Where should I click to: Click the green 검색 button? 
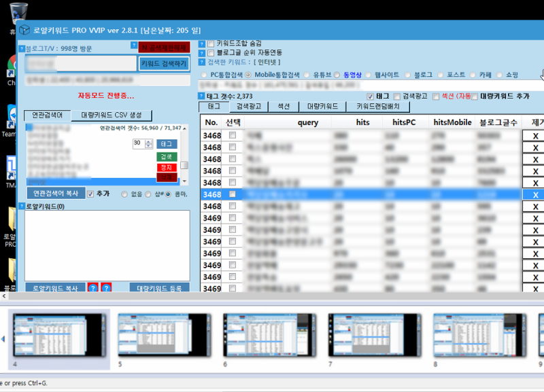pyautogui.click(x=167, y=157)
